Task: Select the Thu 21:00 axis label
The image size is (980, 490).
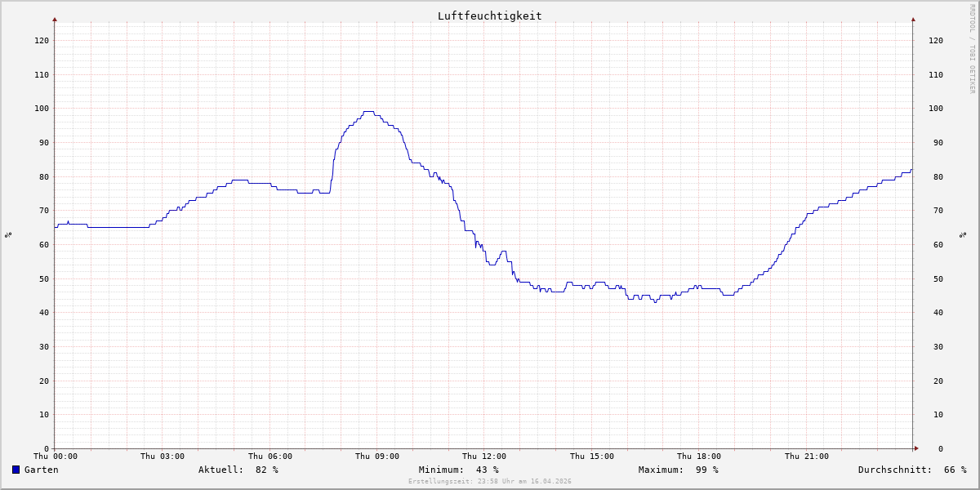Action: [807, 457]
